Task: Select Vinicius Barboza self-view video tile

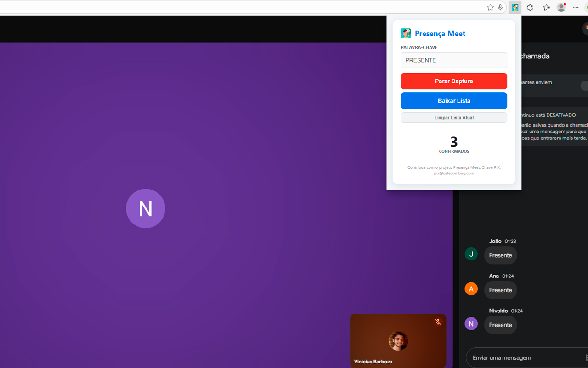Action: point(398,340)
